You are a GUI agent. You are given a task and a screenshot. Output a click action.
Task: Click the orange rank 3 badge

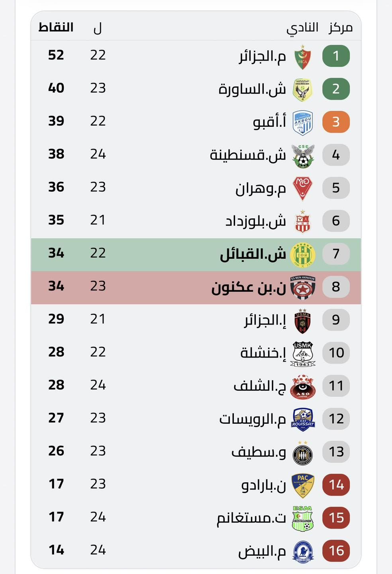pos(336,122)
